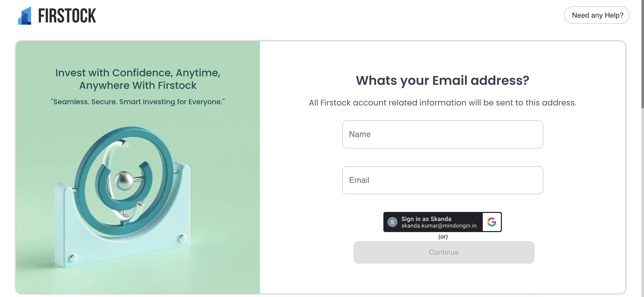
Task: Focus the Name input field
Action: (x=442, y=134)
